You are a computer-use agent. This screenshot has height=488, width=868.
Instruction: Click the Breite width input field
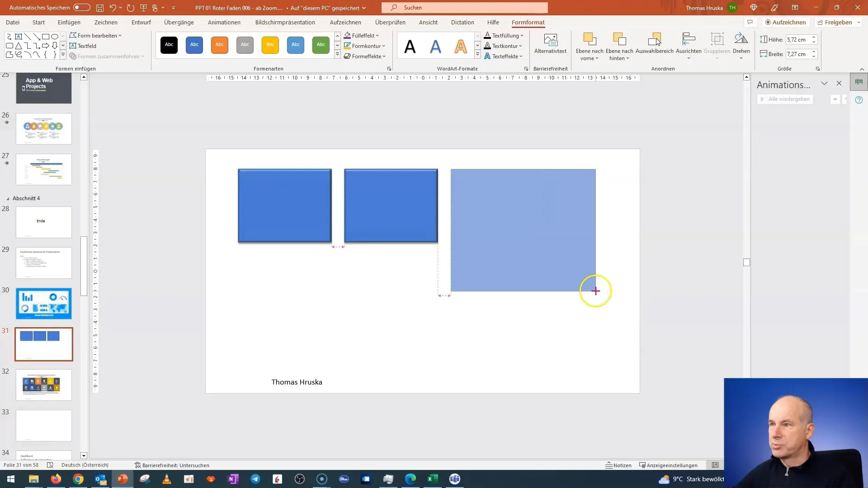tap(798, 54)
